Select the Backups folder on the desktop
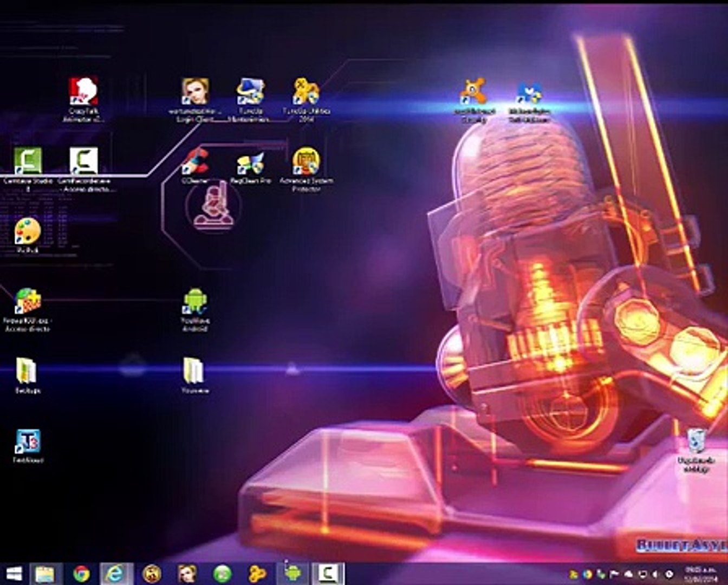The height and width of the screenshot is (585, 728). point(27,375)
